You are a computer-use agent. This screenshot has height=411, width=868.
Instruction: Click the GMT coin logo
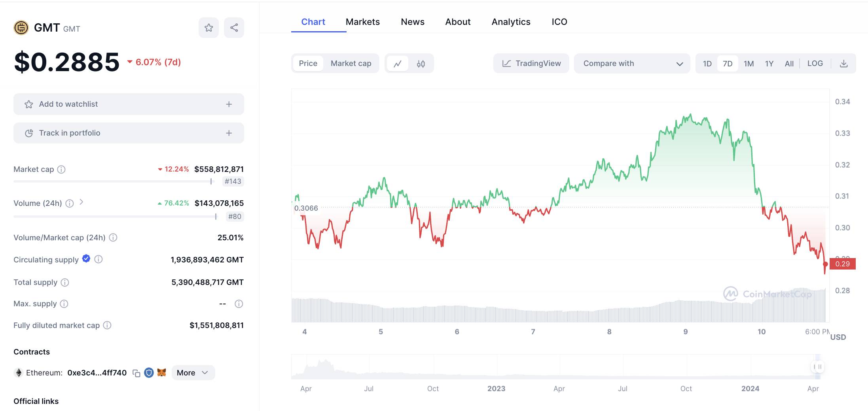click(21, 28)
